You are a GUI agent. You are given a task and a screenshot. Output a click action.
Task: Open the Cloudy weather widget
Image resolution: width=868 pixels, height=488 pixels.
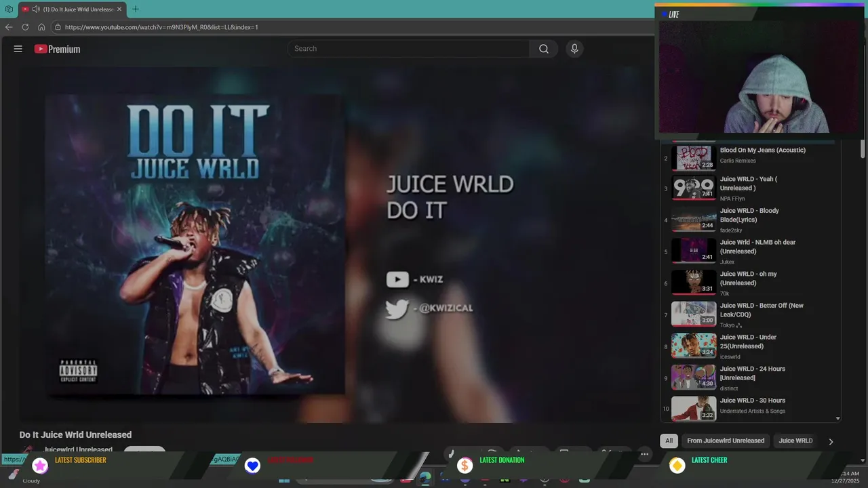[x=23, y=477]
